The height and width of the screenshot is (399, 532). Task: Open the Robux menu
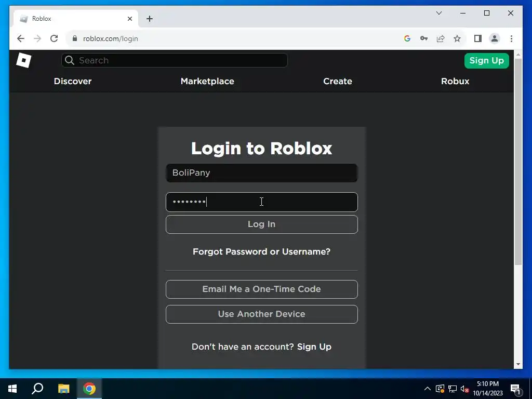455,81
